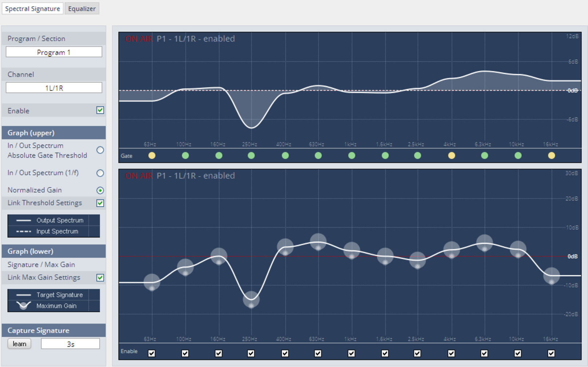Viewport: 588px width, 367px height.
Task: Switch to the Equalizer tab
Action: [x=82, y=9]
